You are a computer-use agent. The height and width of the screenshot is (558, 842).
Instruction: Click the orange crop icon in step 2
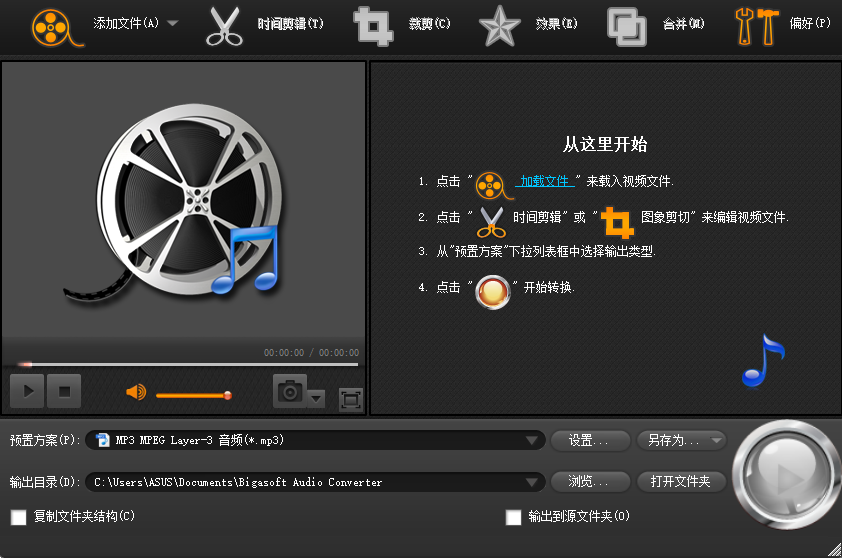617,222
